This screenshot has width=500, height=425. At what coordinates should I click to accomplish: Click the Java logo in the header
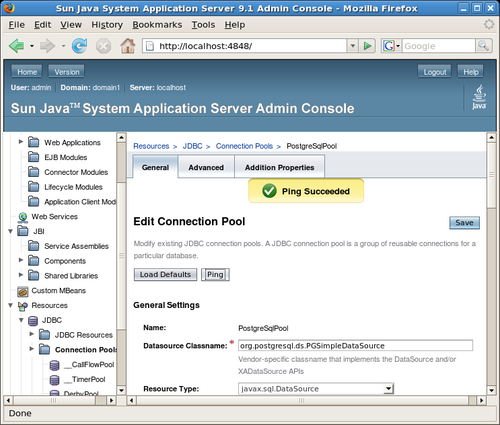(x=479, y=97)
